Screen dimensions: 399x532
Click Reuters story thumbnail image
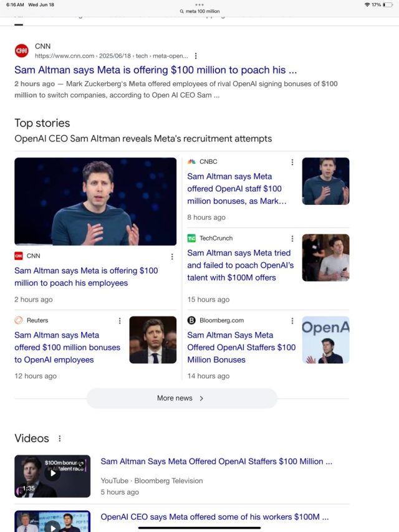click(153, 340)
